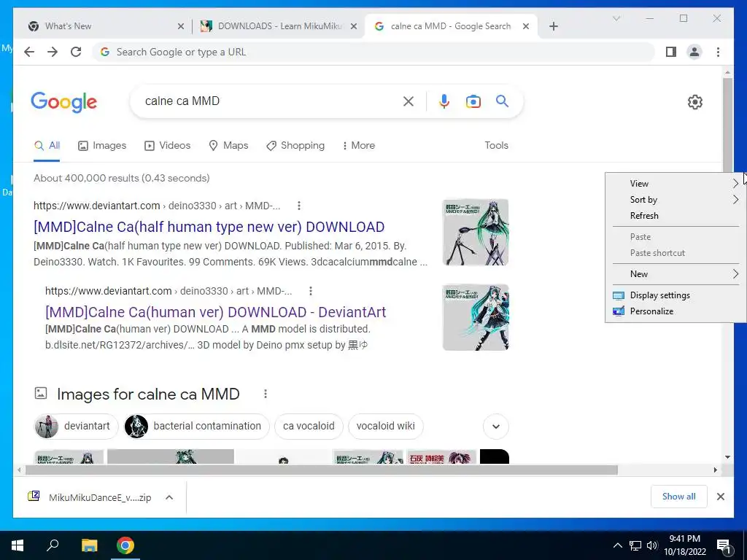Select the All search tab
Image resolution: width=747 pixels, height=560 pixels.
(x=47, y=145)
